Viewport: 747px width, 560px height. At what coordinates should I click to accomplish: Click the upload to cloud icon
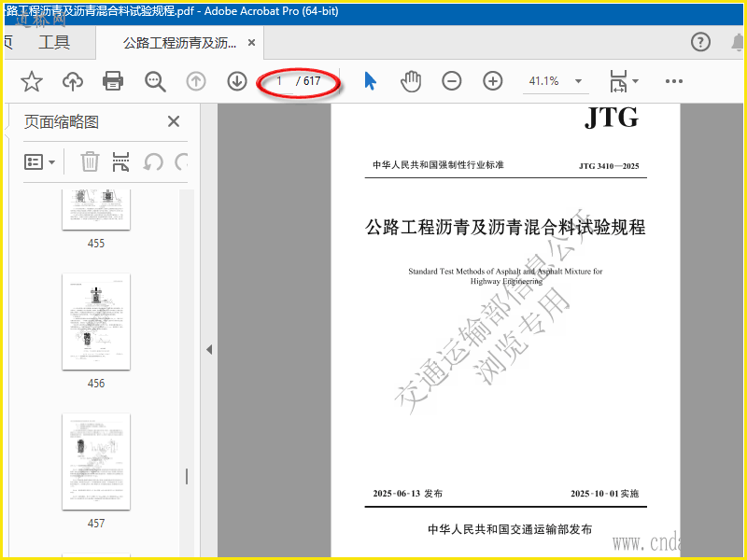click(x=73, y=81)
